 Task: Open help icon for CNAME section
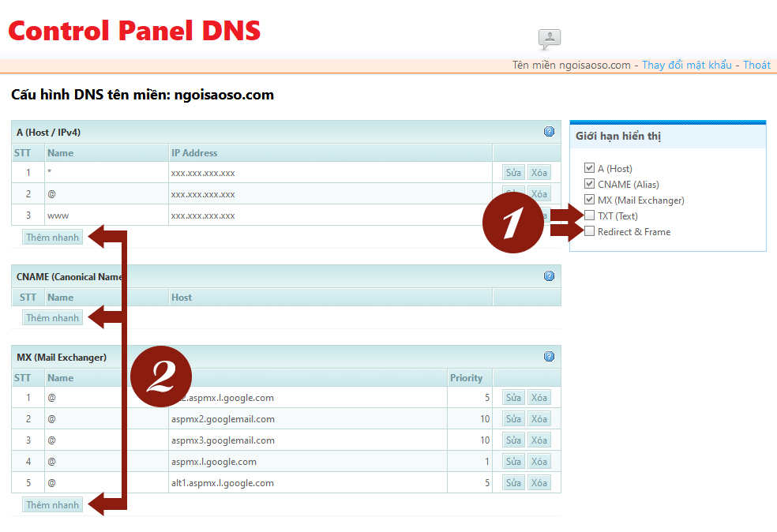[549, 276]
